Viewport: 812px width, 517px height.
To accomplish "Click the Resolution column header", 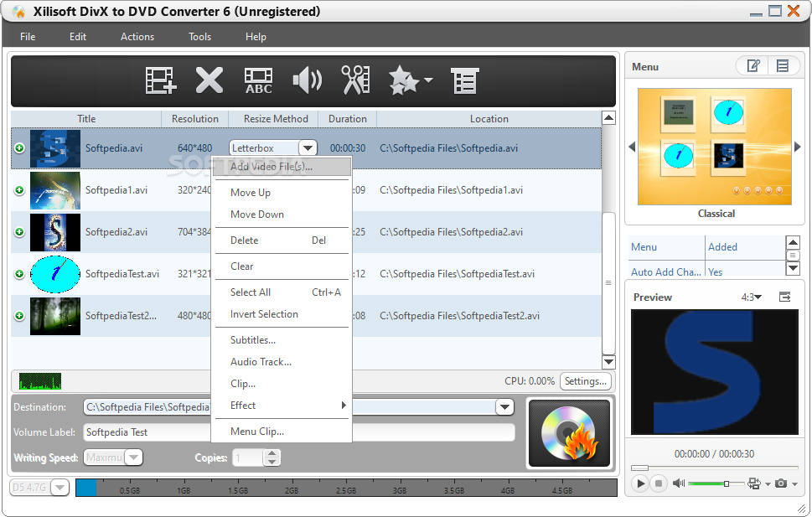I will [x=194, y=119].
